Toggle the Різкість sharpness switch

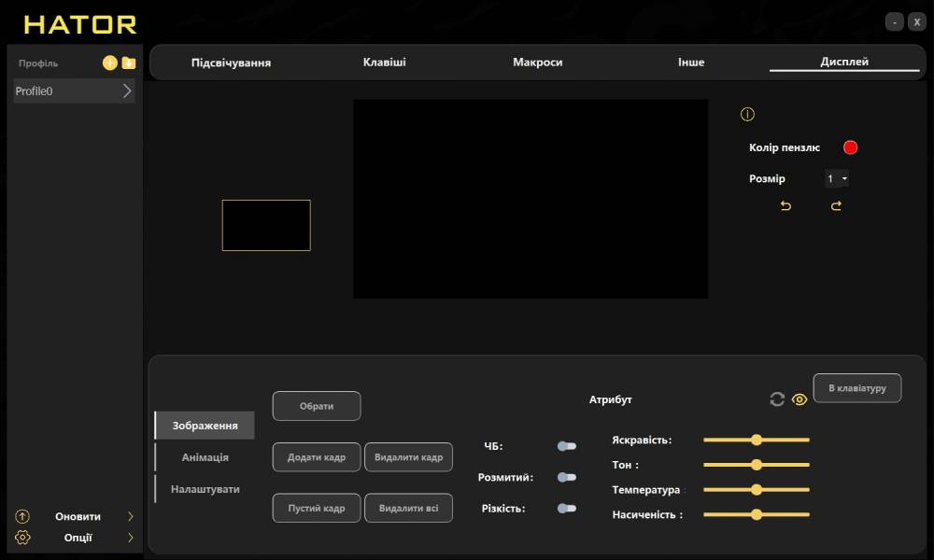click(x=566, y=509)
